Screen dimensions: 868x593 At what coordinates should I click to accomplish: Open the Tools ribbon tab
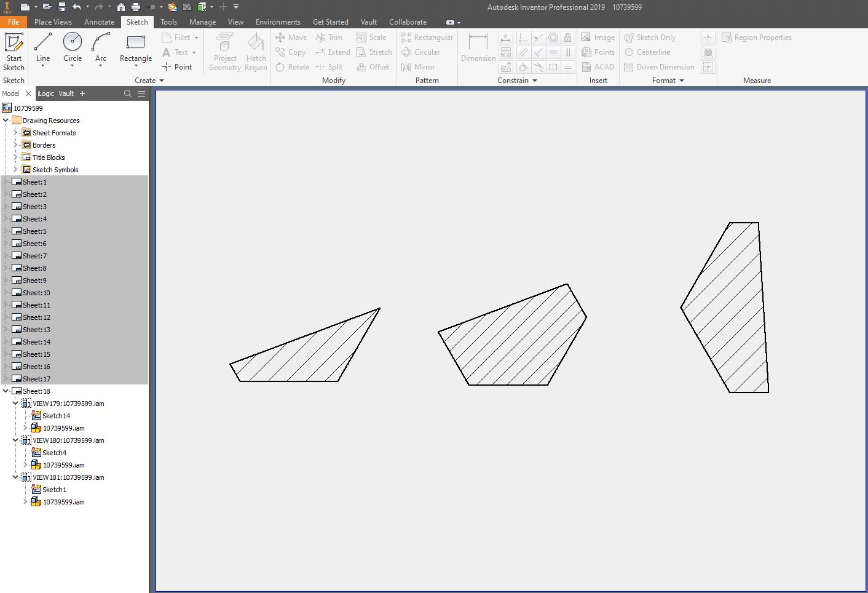coord(168,22)
